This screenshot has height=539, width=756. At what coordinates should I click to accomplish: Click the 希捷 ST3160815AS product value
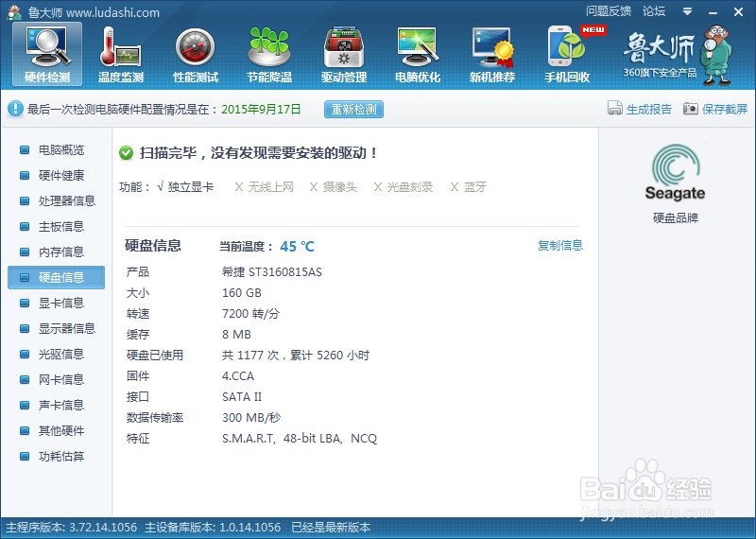point(272,272)
